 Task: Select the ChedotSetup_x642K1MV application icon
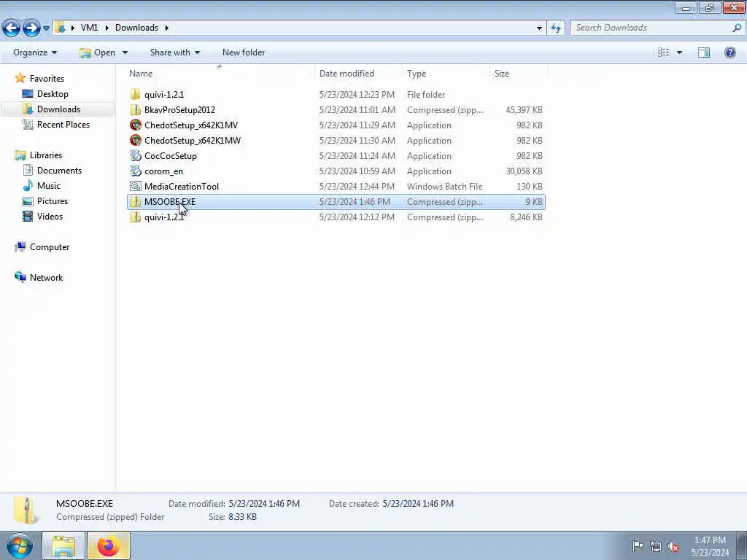click(135, 125)
